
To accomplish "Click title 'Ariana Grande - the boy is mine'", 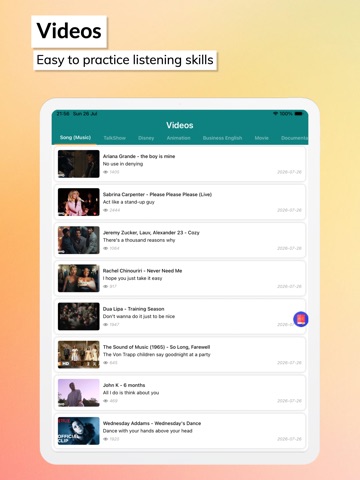I will point(139,156).
